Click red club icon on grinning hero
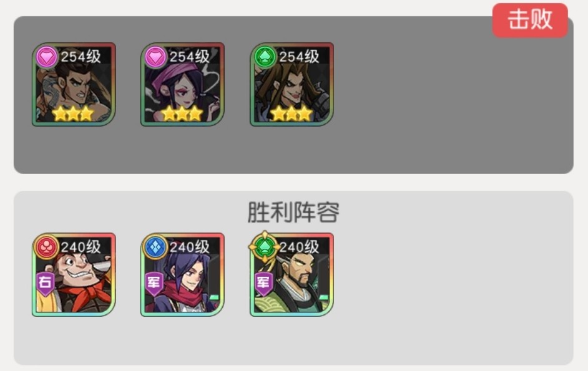Viewport: 588px width, 371px height. [x=46, y=247]
